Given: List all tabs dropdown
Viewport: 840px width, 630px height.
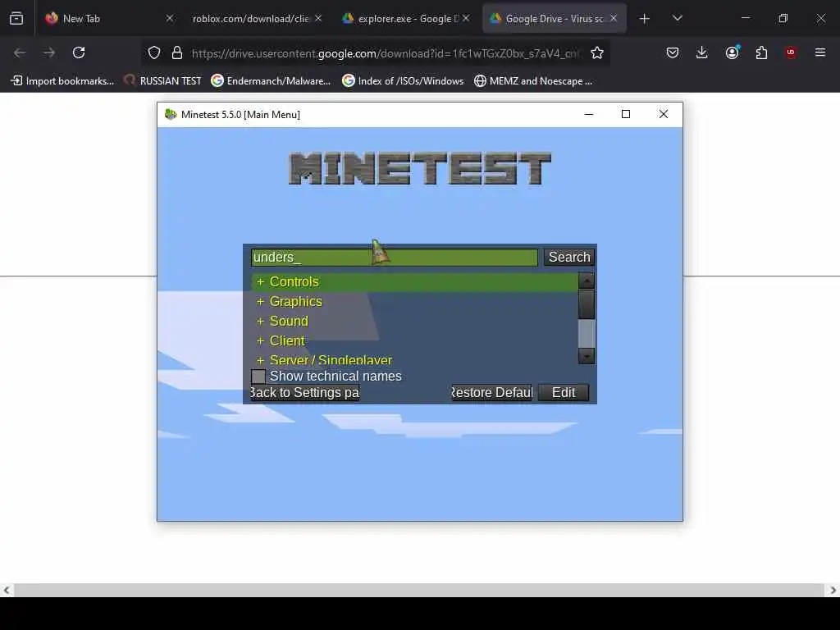Looking at the screenshot, I should [677, 18].
